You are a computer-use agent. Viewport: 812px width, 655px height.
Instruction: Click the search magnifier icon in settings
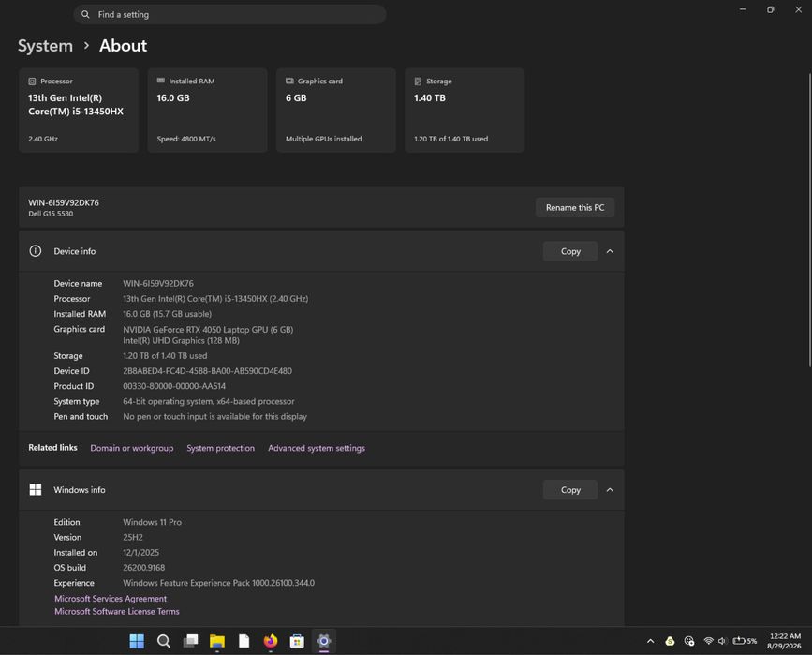pos(85,14)
